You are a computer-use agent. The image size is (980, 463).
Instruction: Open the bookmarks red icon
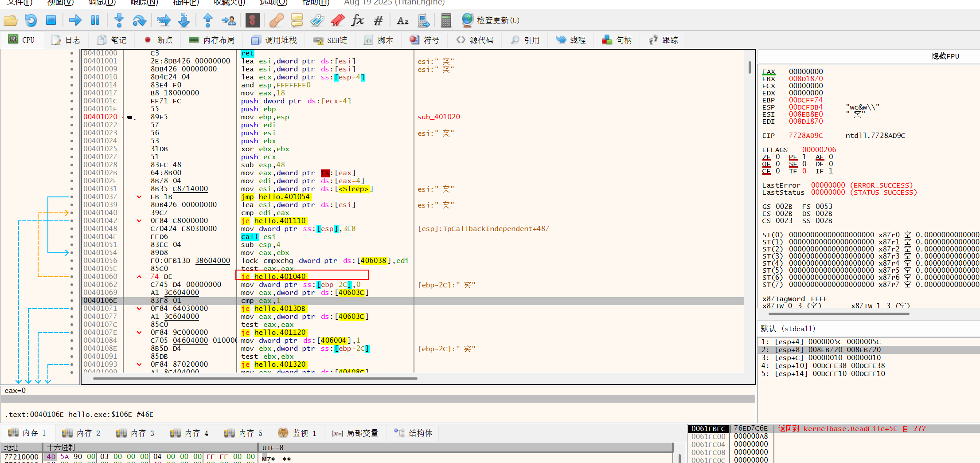[337, 20]
